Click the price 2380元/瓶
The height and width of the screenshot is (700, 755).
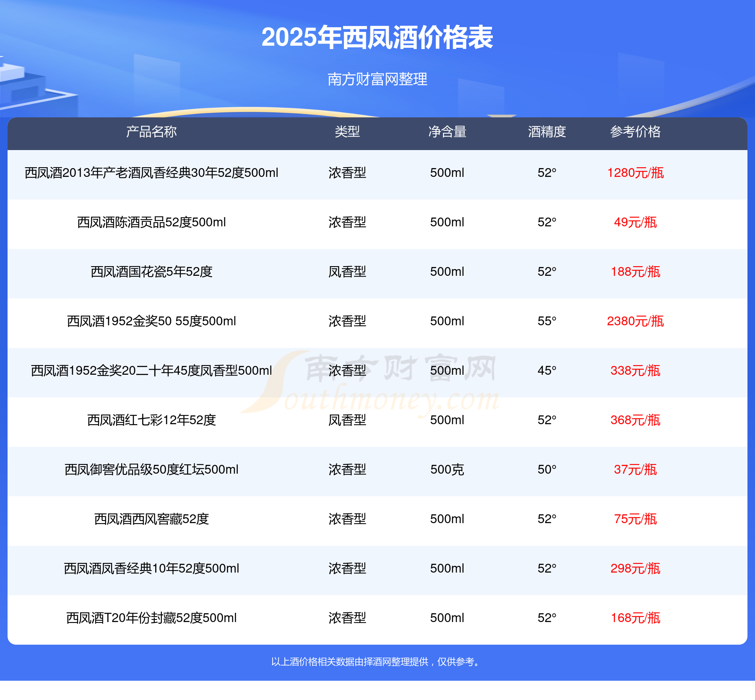coord(635,321)
